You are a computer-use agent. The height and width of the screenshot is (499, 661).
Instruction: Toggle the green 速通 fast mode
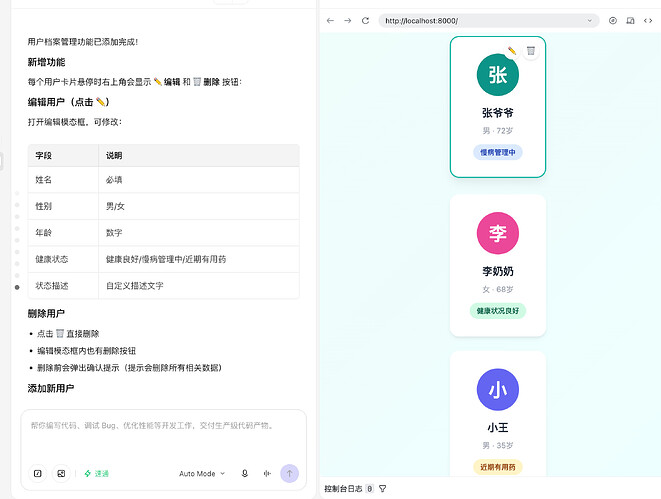[x=97, y=473]
